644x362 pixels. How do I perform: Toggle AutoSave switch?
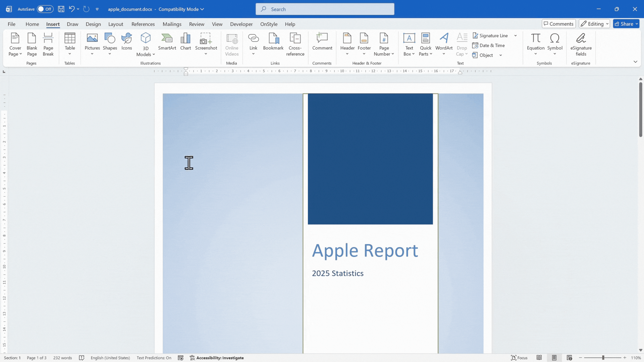coord(45,9)
